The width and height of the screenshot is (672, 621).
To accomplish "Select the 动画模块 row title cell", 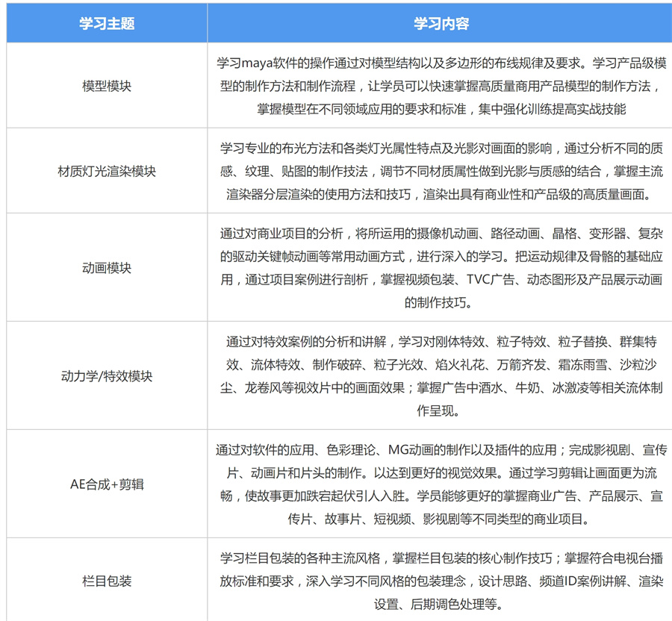I will tap(106, 267).
